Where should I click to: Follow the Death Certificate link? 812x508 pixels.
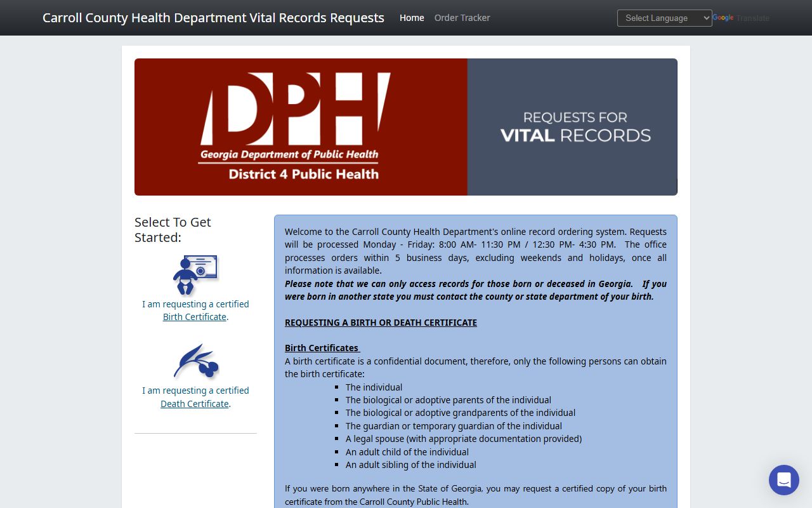(x=195, y=404)
